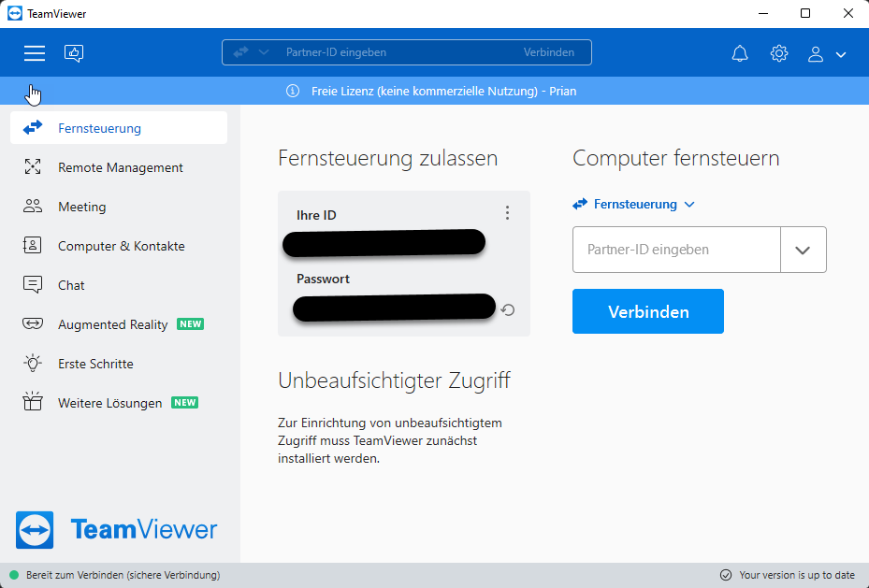Click the 'Ihre ID' label
Screen dimensions: 869x588
316,215
